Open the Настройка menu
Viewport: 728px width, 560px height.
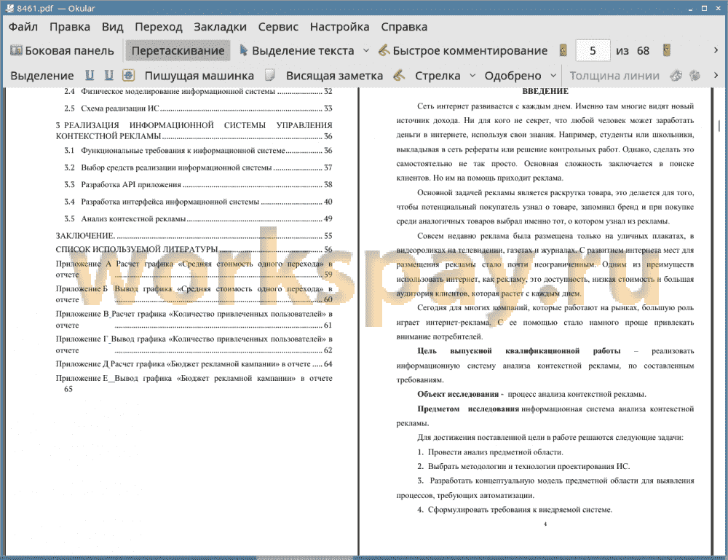coord(339,27)
